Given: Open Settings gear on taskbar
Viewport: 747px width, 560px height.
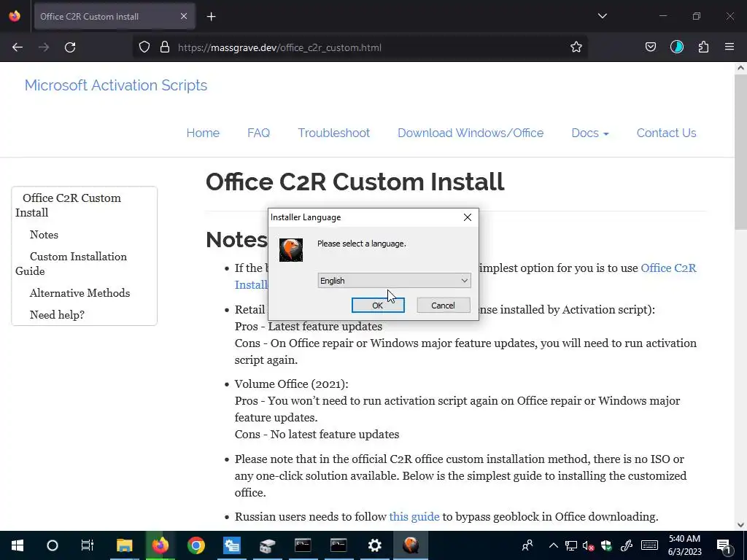Looking at the screenshot, I should (x=375, y=545).
